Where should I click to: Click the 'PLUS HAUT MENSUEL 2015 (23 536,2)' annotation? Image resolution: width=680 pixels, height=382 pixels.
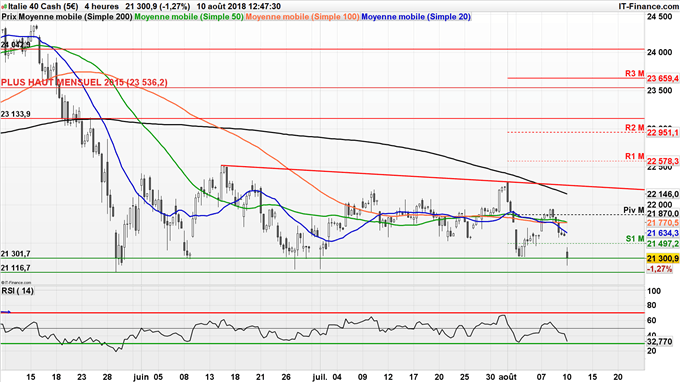(x=84, y=82)
